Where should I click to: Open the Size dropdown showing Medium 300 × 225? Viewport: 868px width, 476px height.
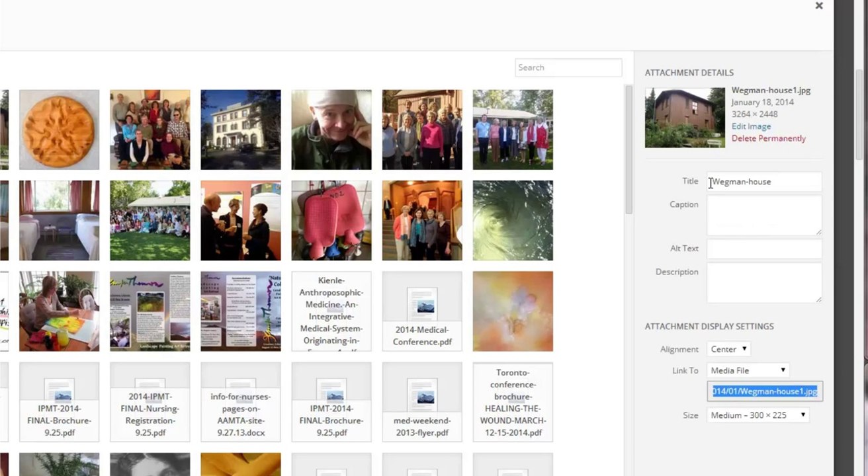tap(758, 415)
